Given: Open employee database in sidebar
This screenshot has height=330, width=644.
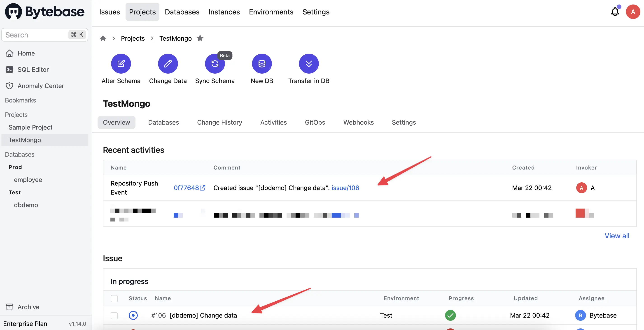Looking at the screenshot, I should tap(28, 180).
